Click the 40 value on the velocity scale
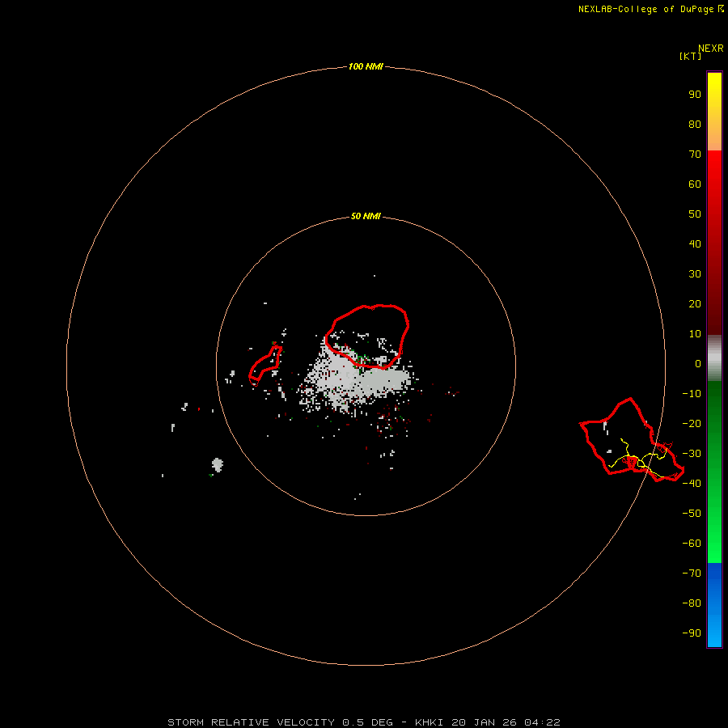The image size is (728, 728). pyautogui.click(x=695, y=243)
